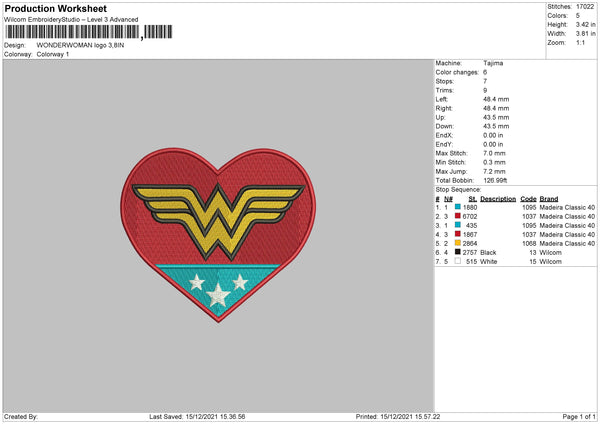Viewport: 600px width, 424px height.
Task: Pick the yellow swatch beside 2864
Action: [x=457, y=243]
